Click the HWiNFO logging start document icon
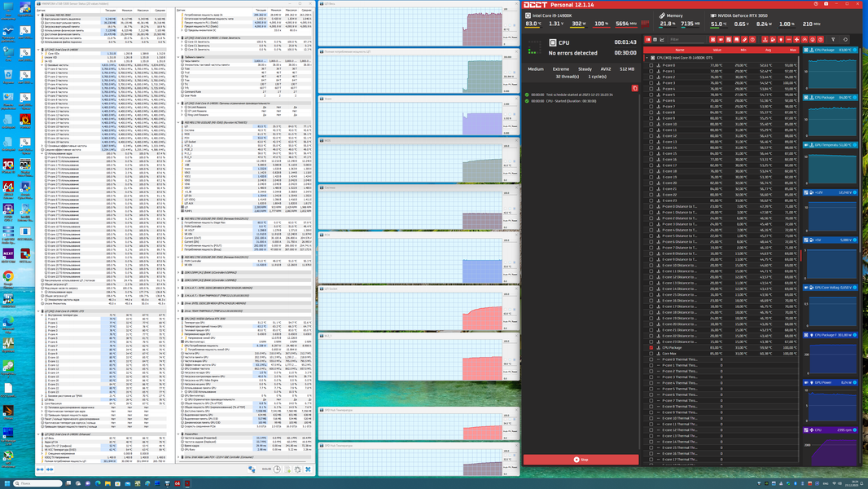The height and width of the screenshot is (489, 868). coord(287,469)
